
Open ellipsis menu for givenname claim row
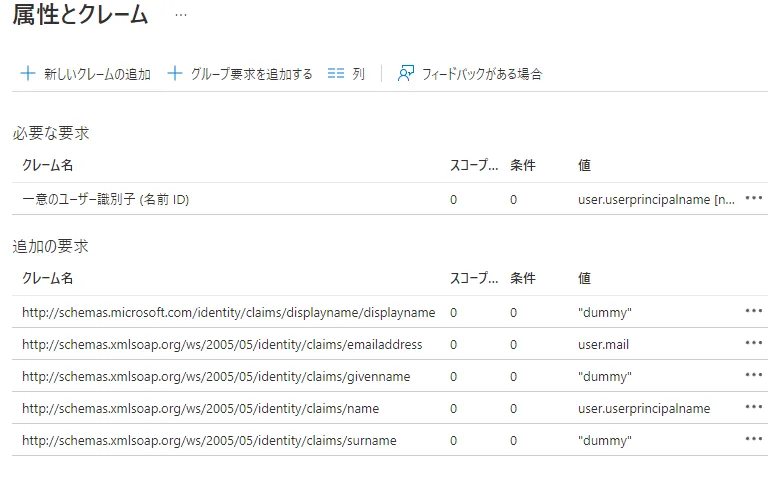click(x=754, y=375)
